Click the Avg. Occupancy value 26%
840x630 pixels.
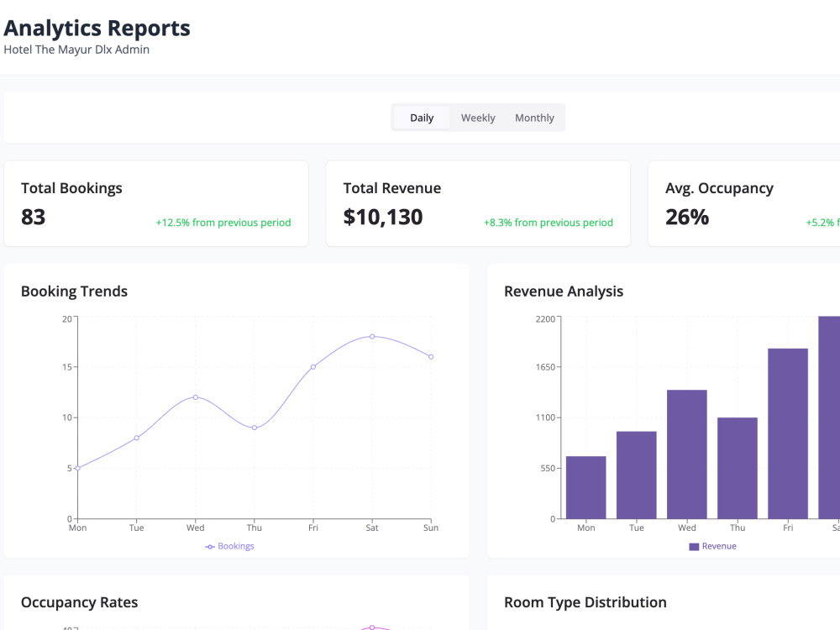[x=687, y=217]
